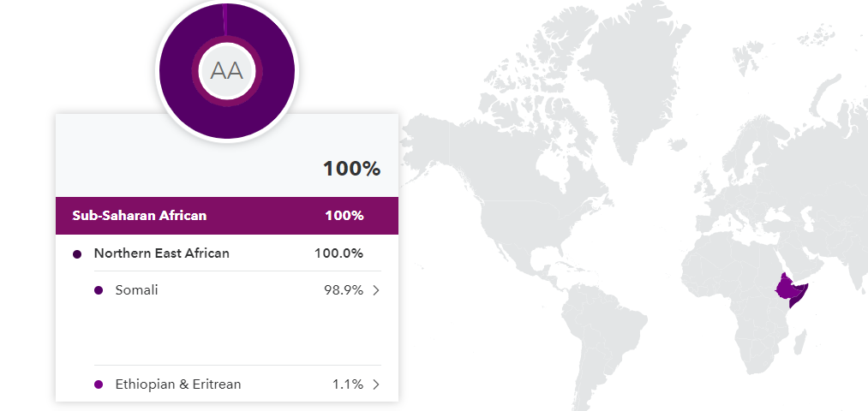Click the 1.1% Ethiopian percentage

click(348, 384)
